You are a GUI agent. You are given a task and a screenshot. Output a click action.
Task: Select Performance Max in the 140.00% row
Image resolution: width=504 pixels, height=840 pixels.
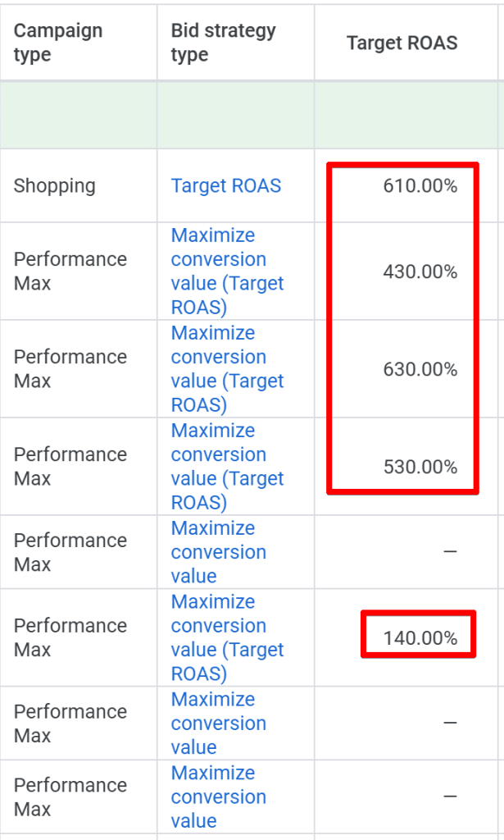(x=70, y=637)
